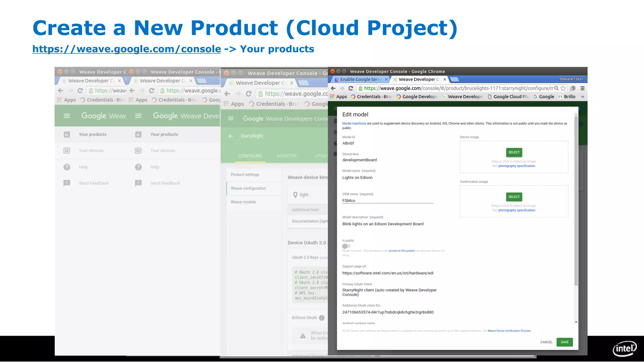Click back arrow in front Chrome window
644x362 pixels.
tap(333, 88)
